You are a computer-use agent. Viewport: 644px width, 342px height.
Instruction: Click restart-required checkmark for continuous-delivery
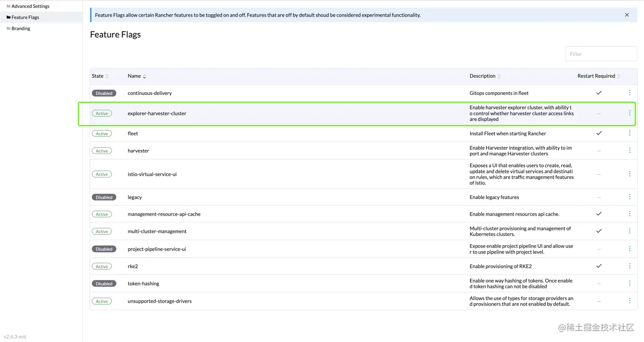coord(599,93)
